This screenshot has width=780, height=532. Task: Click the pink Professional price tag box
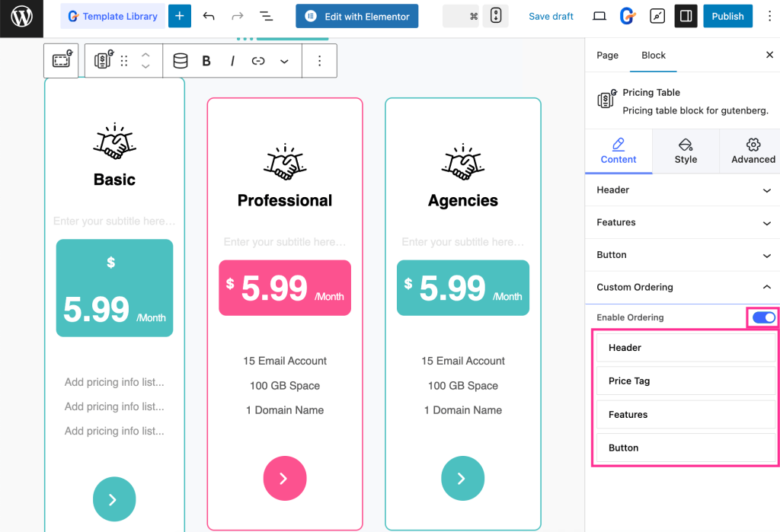tap(285, 288)
